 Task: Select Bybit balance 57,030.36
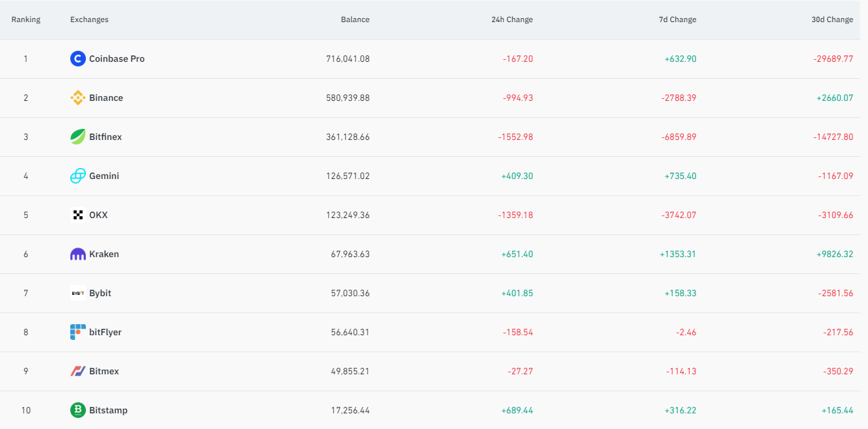pyautogui.click(x=350, y=293)
